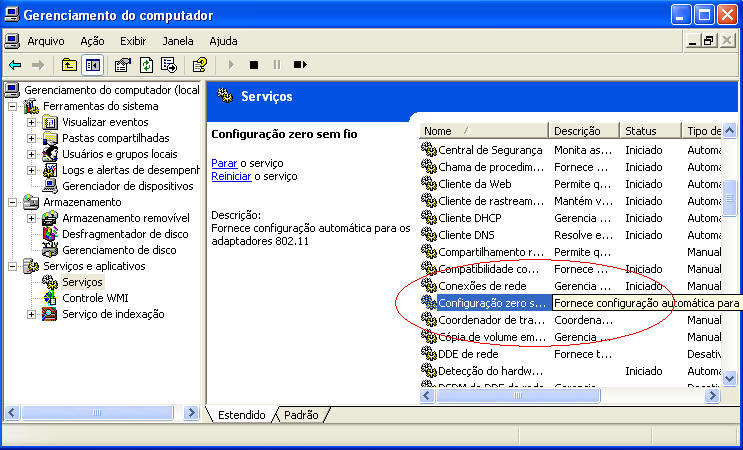Click the Controle WMI tree icon

point(50,298)
